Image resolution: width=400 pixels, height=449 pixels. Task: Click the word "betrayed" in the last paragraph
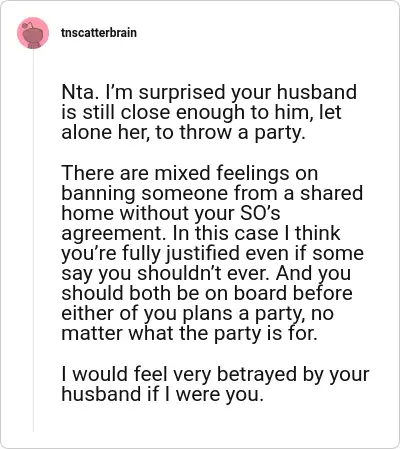(x=257, y=374)
